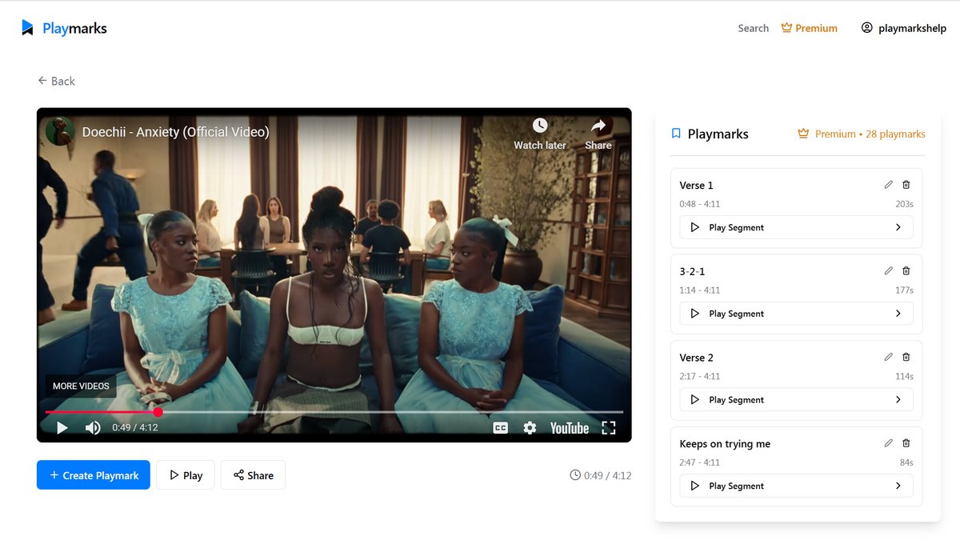Select the Keeps on trying me title
This screenshot has width=960, height=560.
(725, 444)
